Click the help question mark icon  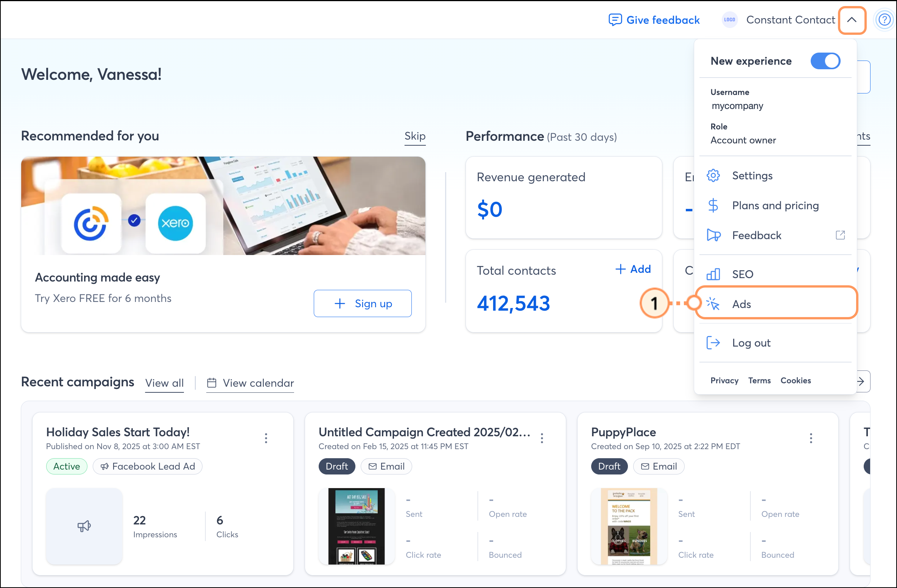coord(884,20)
